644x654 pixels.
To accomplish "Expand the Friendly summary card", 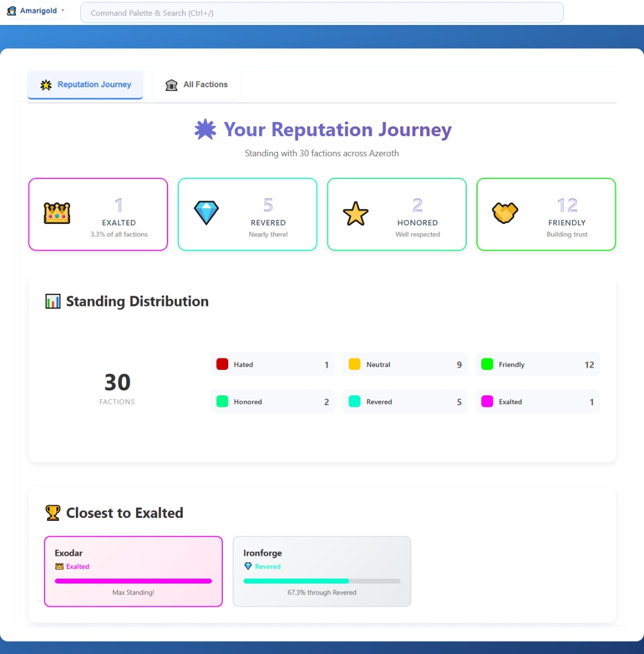I will pos(545,214).
